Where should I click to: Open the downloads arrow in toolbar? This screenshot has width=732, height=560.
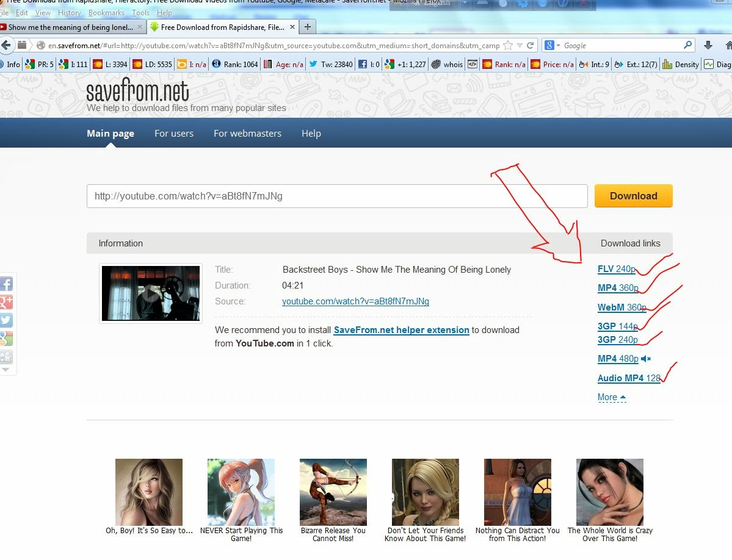708,45
